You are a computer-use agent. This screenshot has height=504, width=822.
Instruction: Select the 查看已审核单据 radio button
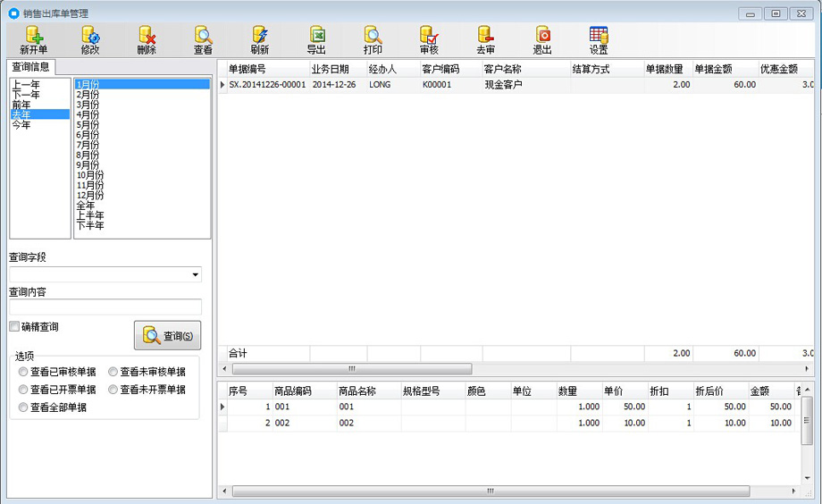(23, 372)
